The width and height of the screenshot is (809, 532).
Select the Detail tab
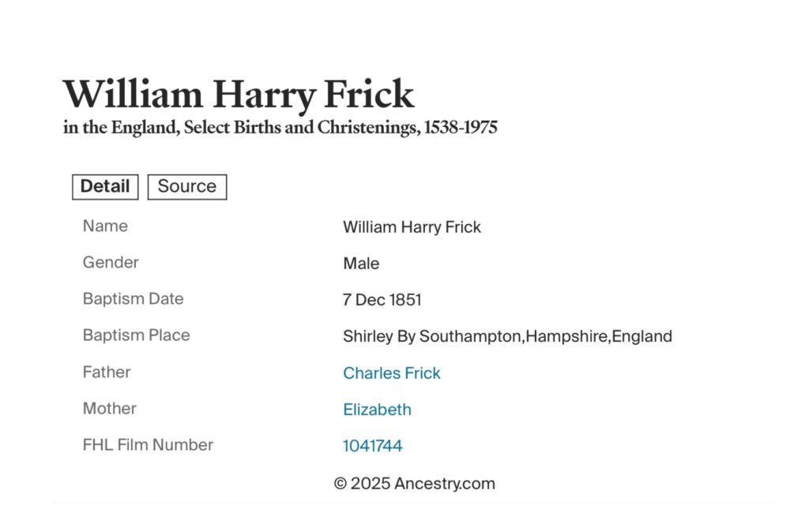tap(105, 187)
